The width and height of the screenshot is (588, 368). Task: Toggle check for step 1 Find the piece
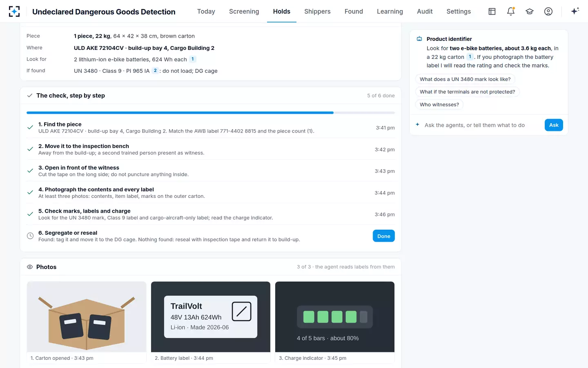tap(30, 128)
